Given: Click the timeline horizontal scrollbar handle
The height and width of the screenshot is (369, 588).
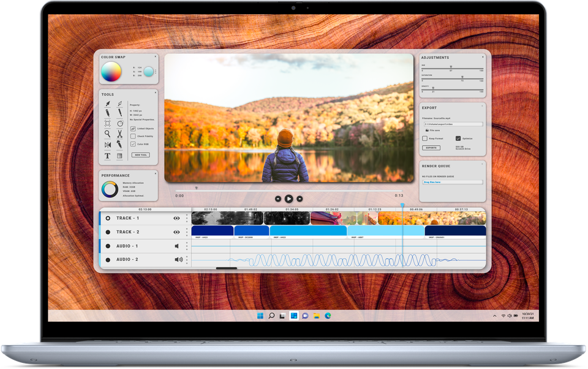Looking at the screenshot, I should pyautogui.click(x=227, y=268).
